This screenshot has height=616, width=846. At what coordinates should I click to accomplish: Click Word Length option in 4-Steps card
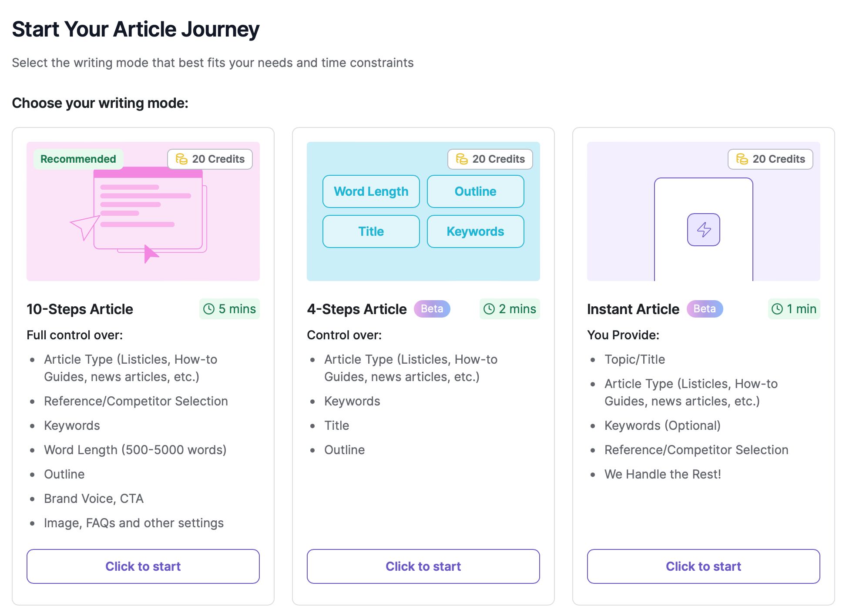(x=371, y=191)
